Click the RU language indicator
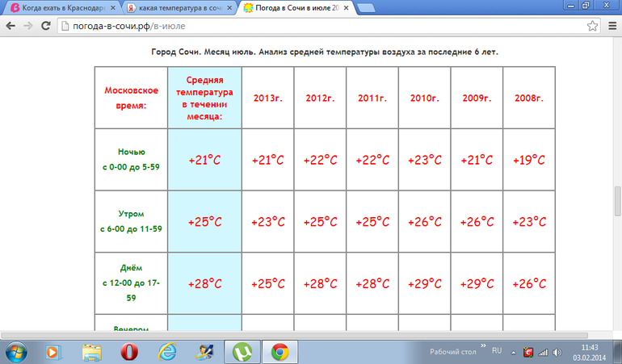622x364 pixels. [x=497, y=351]
